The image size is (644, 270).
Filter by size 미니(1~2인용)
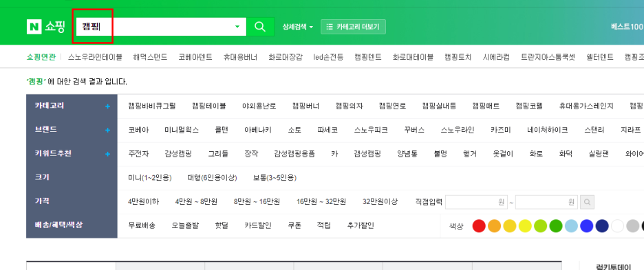[150, 178]
